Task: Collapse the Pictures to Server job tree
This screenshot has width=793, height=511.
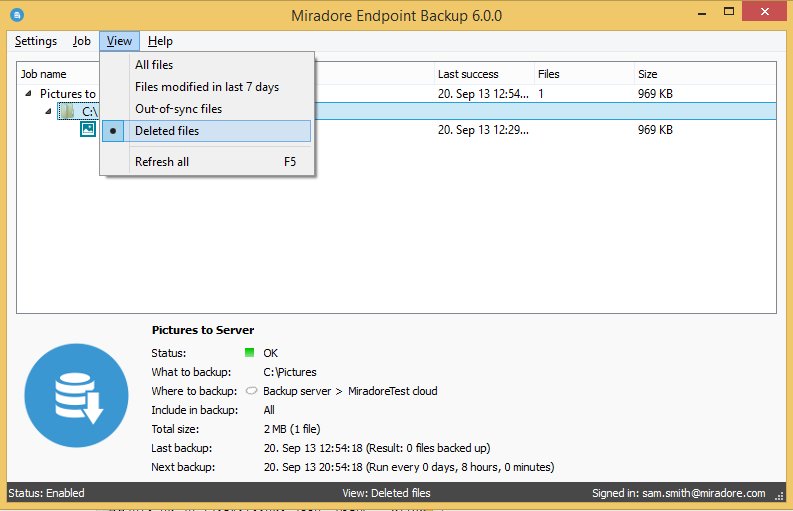Action: [29, 93]
